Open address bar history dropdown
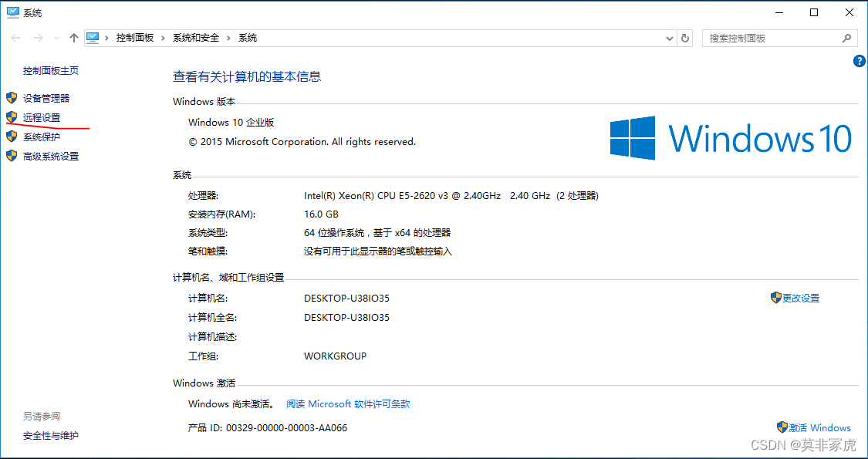This screenshot has width=868, height=459. tap(669, 39)
